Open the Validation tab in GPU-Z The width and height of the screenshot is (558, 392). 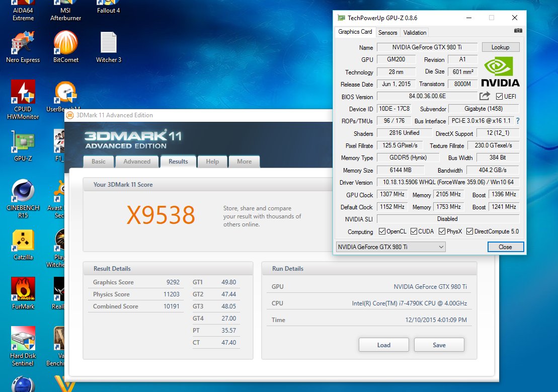click(415, 32)
